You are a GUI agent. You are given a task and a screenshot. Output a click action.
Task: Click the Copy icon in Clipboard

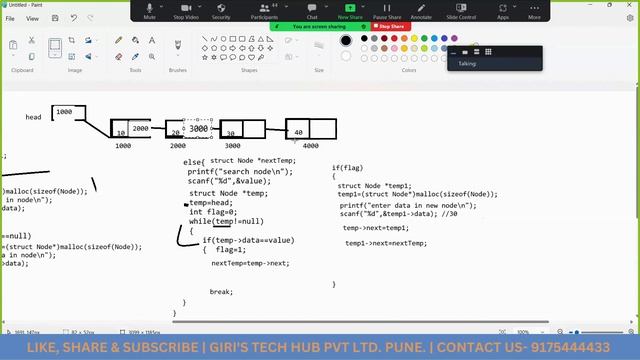click(x=31, y=56)
